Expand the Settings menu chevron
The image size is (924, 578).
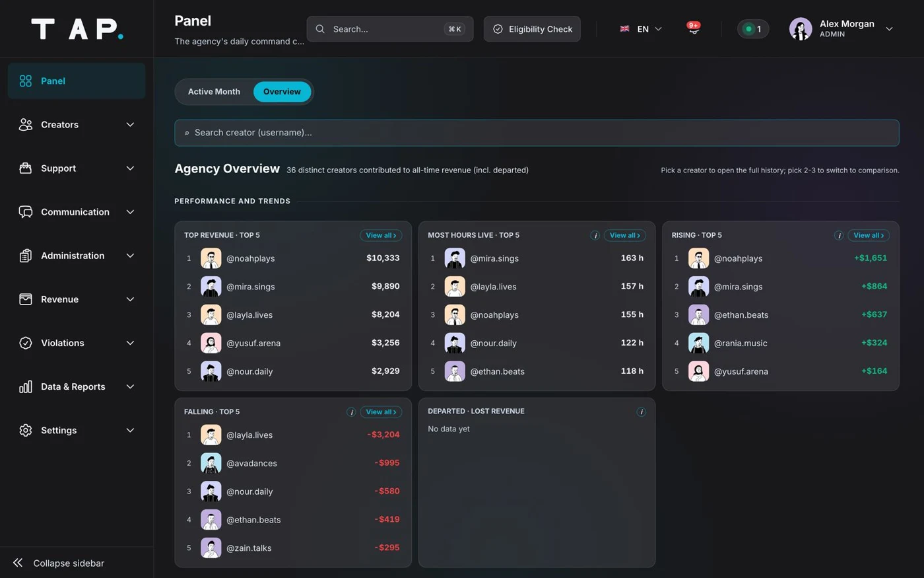[x=130, y=430]
